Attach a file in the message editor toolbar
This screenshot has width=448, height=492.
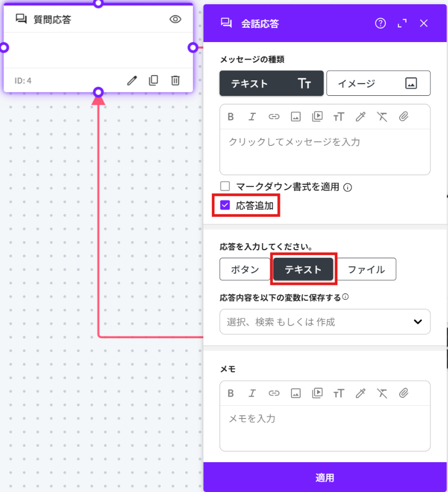(x=403, y=117)
